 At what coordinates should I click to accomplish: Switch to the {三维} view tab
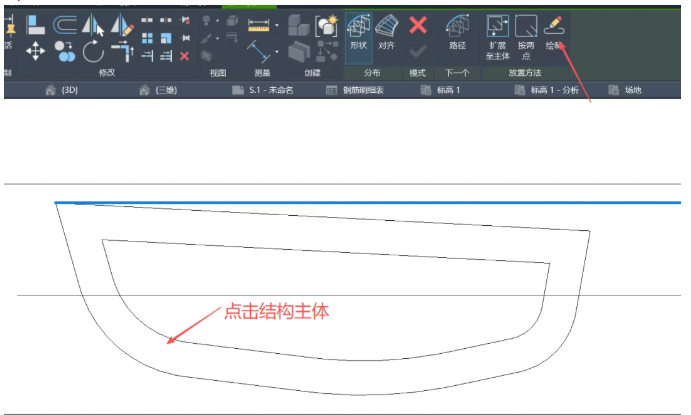158,90
